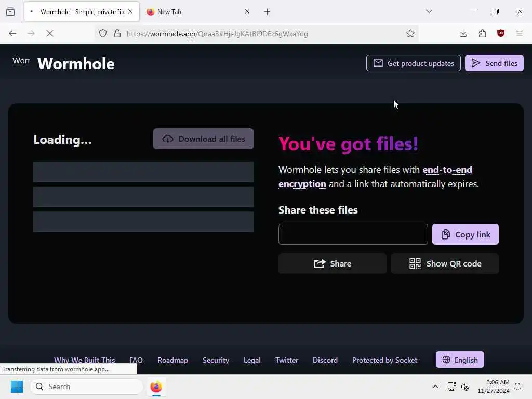Close the Wormhole tab
This screenshot has height=399, width=532.
tap(130, 11)
